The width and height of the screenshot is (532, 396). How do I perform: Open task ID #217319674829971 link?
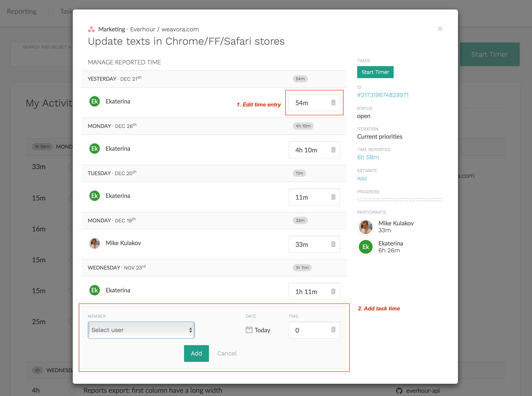pos(382,95)
